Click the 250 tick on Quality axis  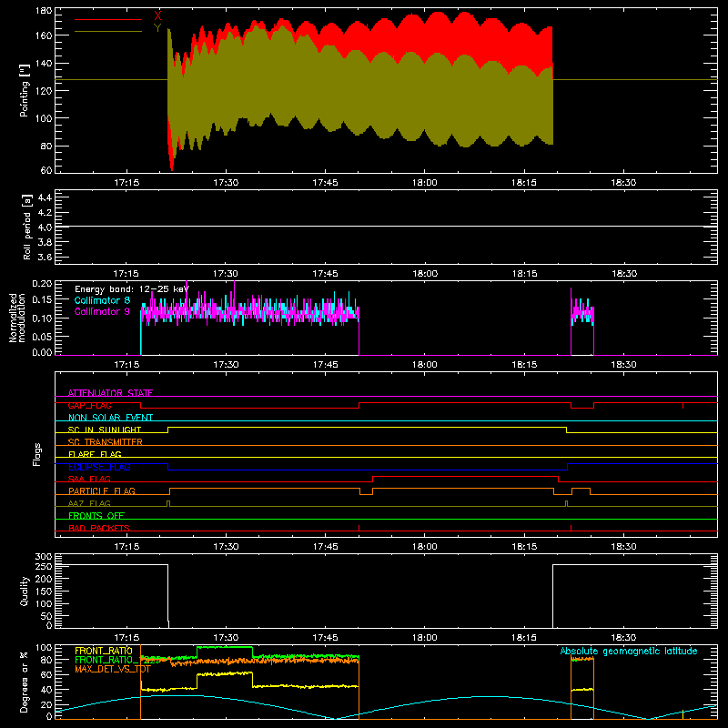point(44,566)
